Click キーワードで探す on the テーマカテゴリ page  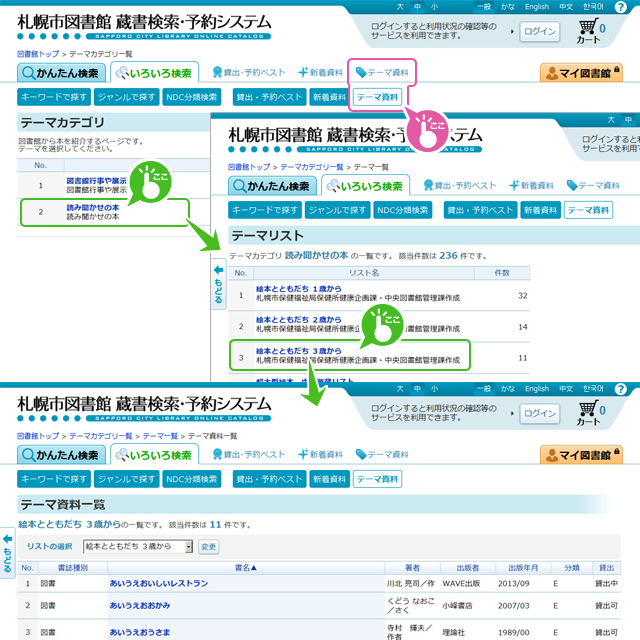[x=54, y=97]
